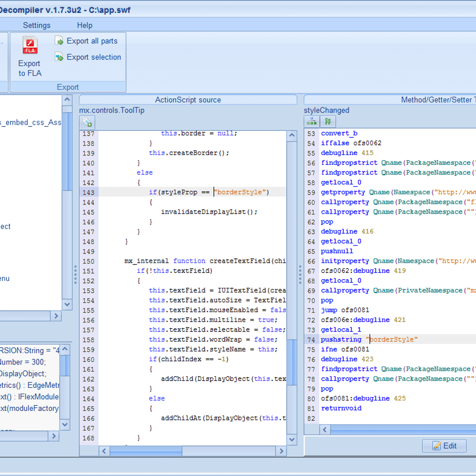Click bytecode instruction 'pushnull'
The width and height of the screenshot is (476, 476).
337,251
